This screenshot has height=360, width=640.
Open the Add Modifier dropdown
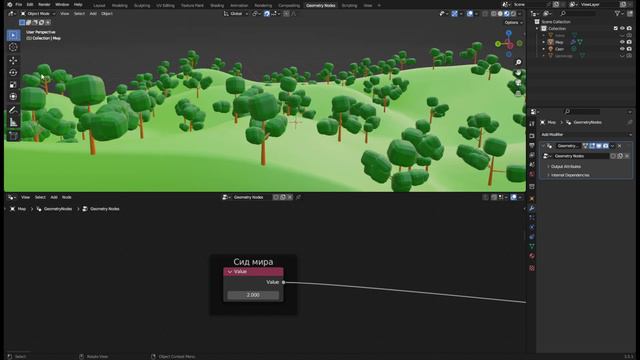coord(586,134)
